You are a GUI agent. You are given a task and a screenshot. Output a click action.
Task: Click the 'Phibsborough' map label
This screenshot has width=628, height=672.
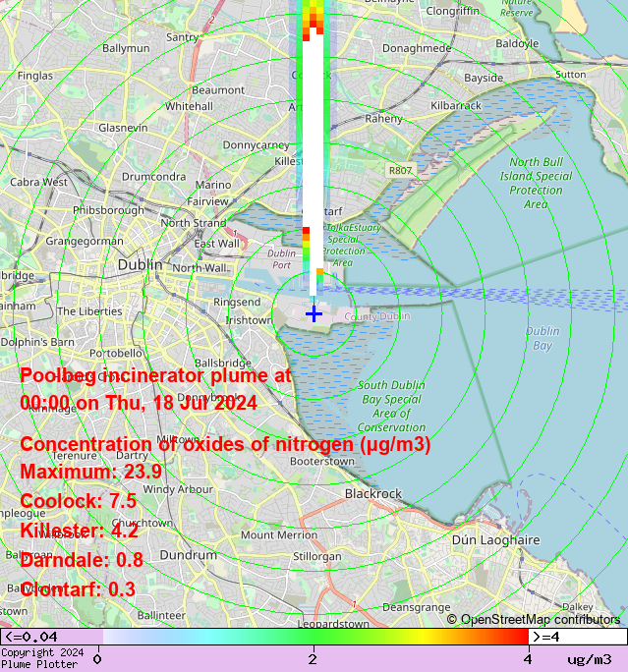tap(108, 211)
